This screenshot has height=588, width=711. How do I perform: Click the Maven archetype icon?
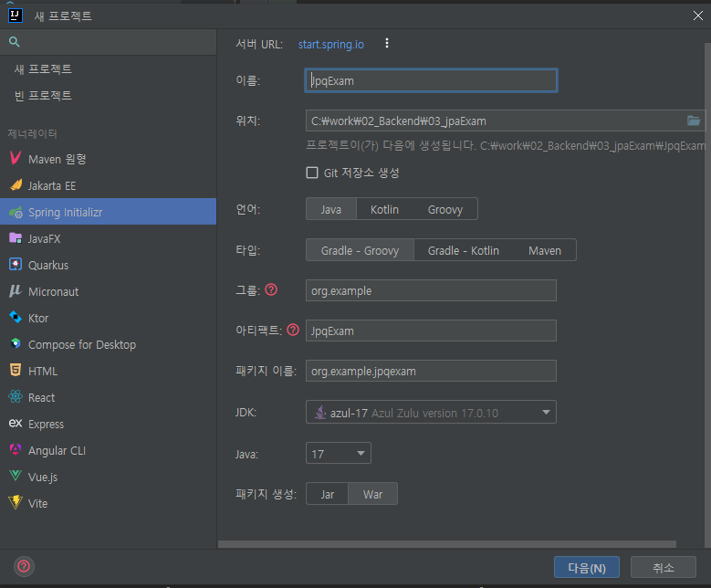[x=16, y=158]
